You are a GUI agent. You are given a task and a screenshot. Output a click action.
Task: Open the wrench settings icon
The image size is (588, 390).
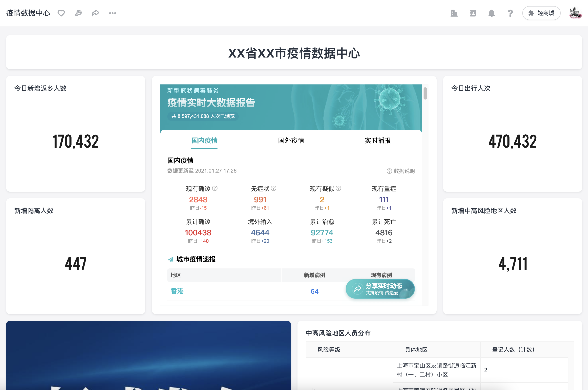tap(78, 13)
